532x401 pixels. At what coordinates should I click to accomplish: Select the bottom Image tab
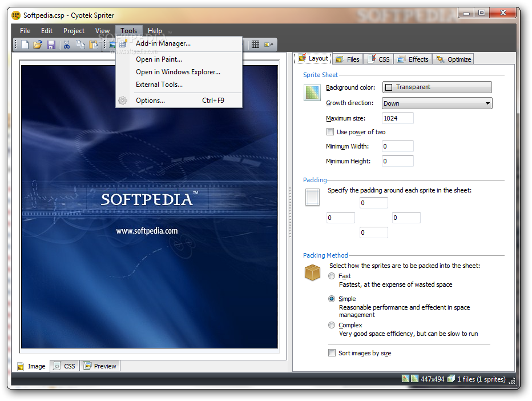click(x=31, y=366)
